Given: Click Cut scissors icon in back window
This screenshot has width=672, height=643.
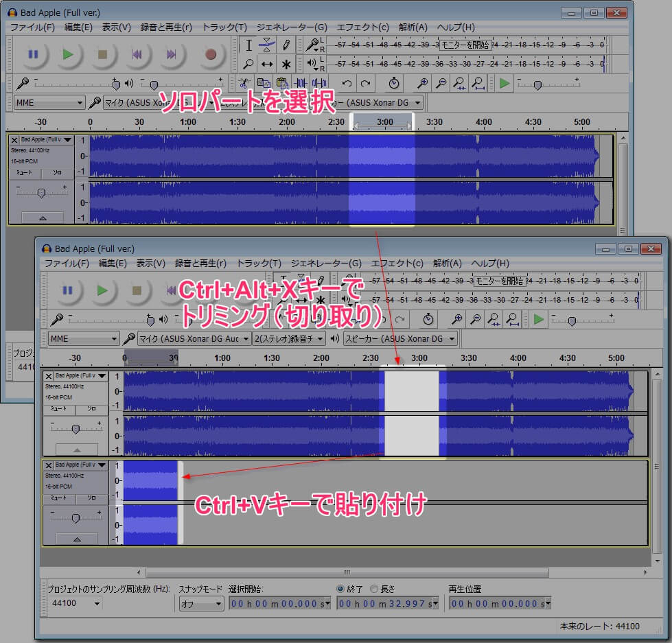Looking at the screenshot, I should tap(244, 83).
